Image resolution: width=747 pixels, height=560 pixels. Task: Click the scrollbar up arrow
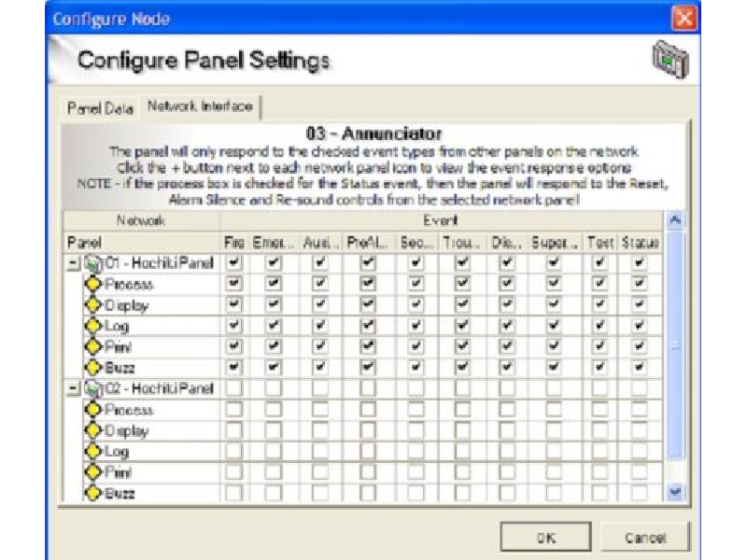click(675, 220)
